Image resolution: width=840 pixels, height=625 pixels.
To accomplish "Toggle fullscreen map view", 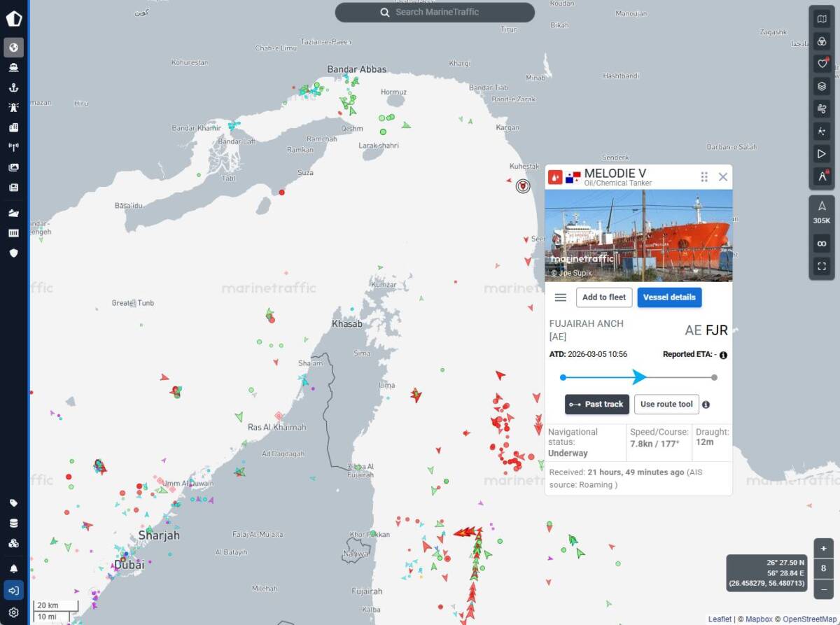I will click(x=822, y=265).
